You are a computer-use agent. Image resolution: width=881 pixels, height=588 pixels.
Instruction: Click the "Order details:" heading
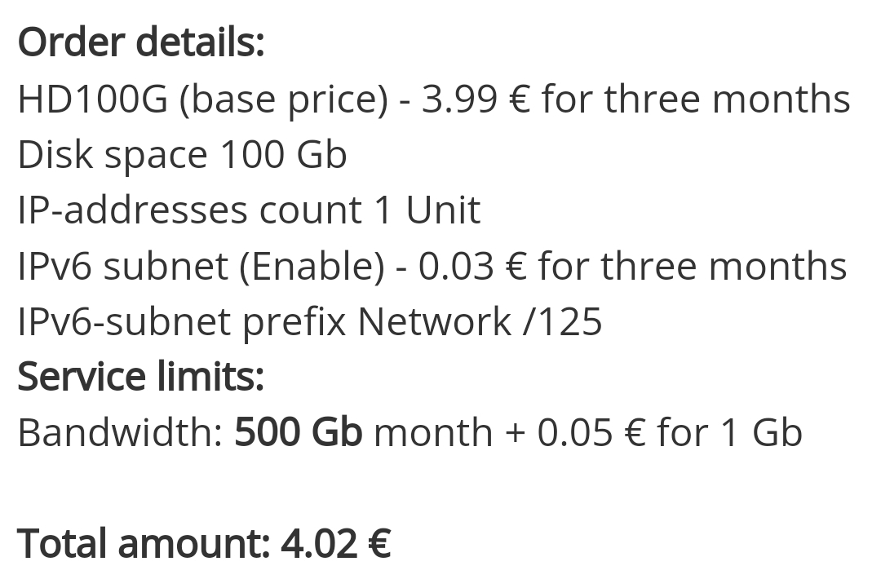(x=141, y=42)
